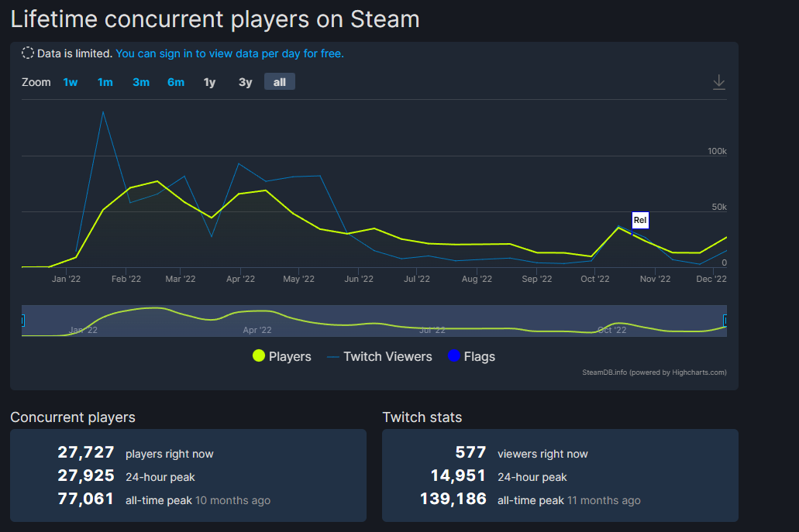Click the Oct '22 main axis label

click(594, 279)
